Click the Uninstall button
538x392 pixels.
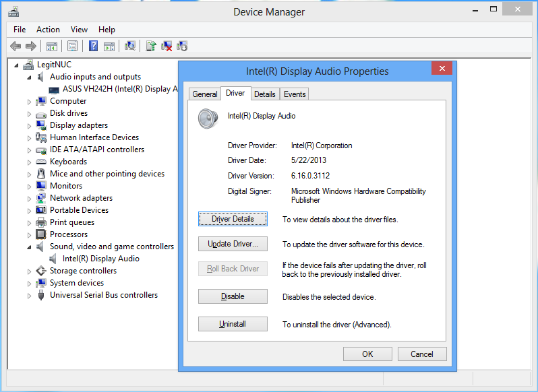tap(233, 324)
